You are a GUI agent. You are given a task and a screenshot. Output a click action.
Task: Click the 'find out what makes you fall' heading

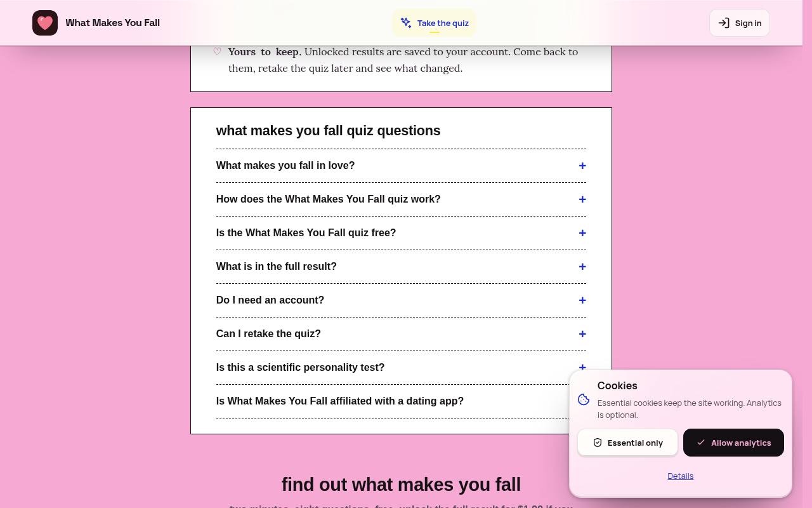[401, 485]
